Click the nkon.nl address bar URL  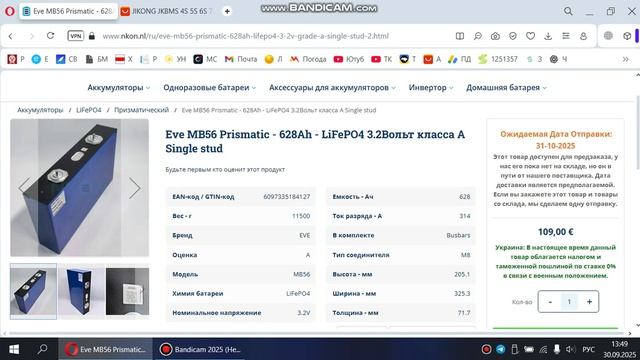245,36
